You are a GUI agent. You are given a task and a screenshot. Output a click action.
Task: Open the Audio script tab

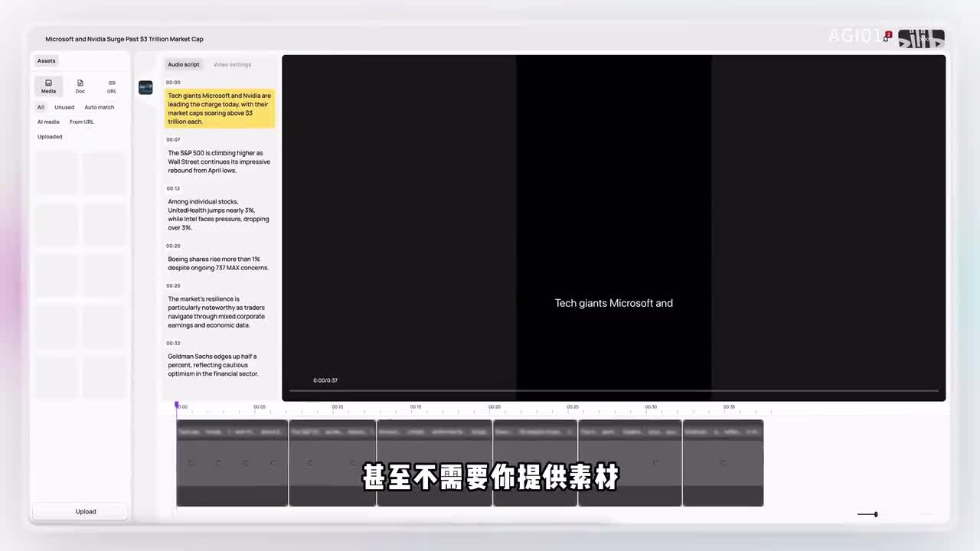click(184, 64)
